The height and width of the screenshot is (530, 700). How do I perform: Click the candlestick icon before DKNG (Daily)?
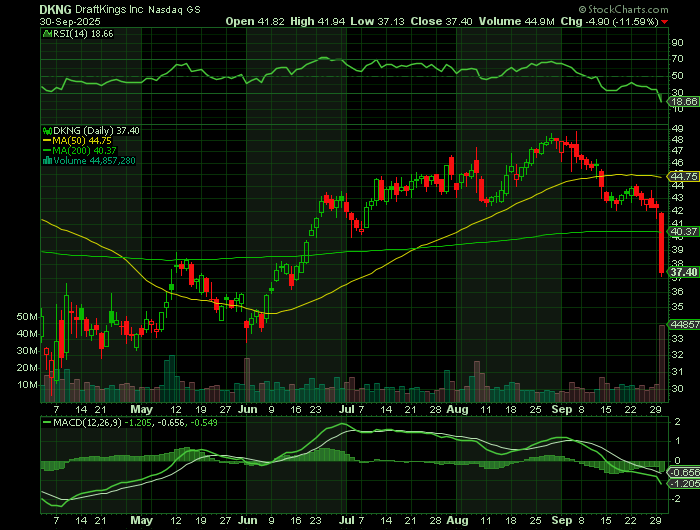tap(47, 131)
